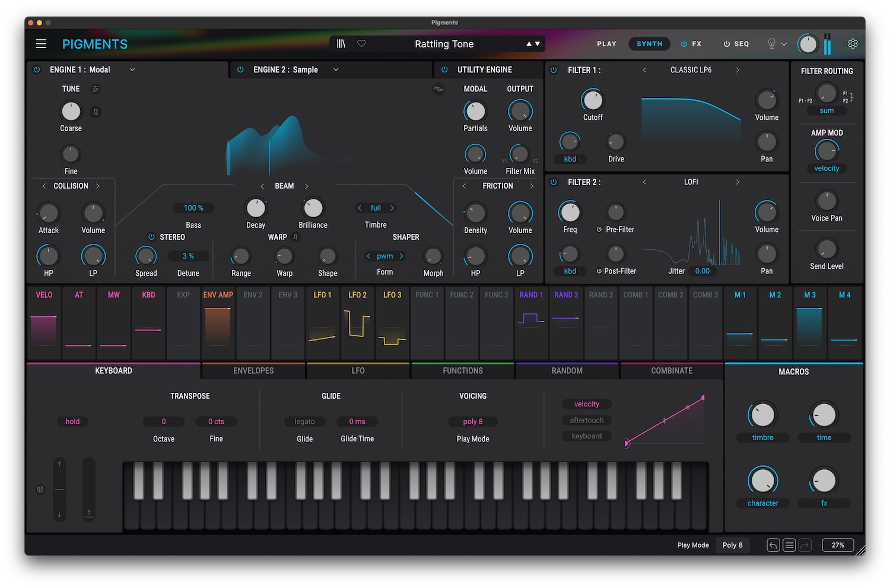Toggle Post-Filter jitter power button
Image resolution: width=890 pixels, height=588 pixels.
(599, 271)
